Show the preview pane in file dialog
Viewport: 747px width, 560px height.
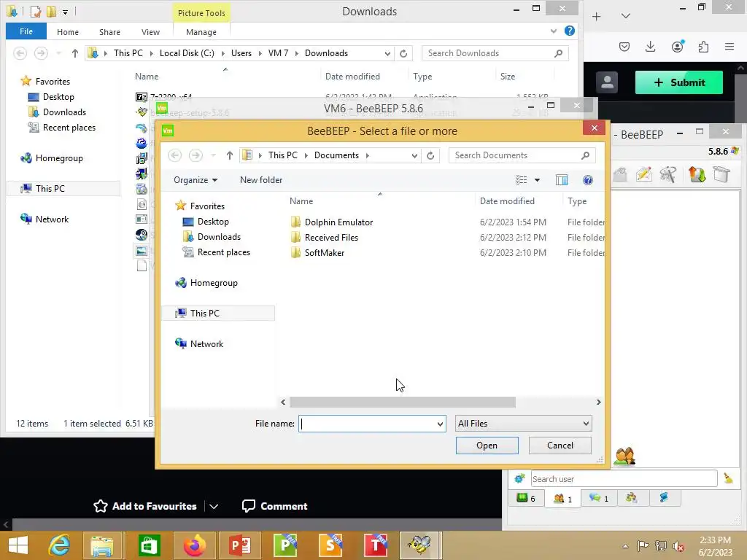coord(562,180)
